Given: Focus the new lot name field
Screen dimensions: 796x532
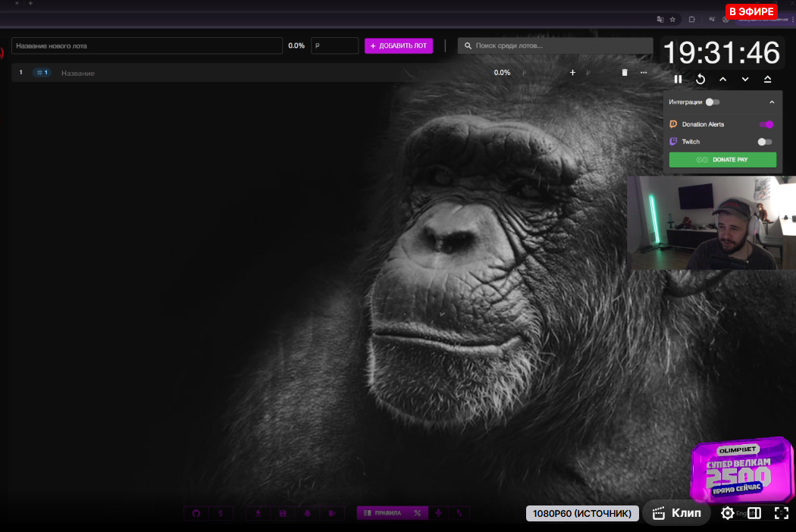Looking at the screenshot, I should tap(147, 45).
